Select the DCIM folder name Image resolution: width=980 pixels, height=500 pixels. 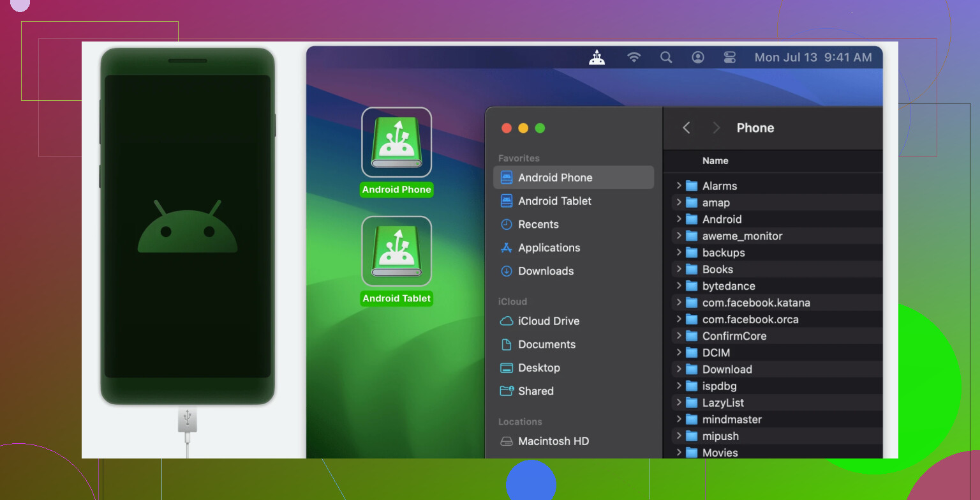tap(716, 352)
